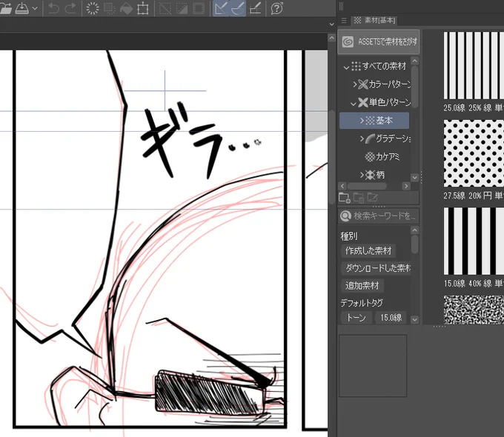Click the canvas vertical scrollbar handle
This screenshot has width=504, height=437.
[x=332, y=158]
